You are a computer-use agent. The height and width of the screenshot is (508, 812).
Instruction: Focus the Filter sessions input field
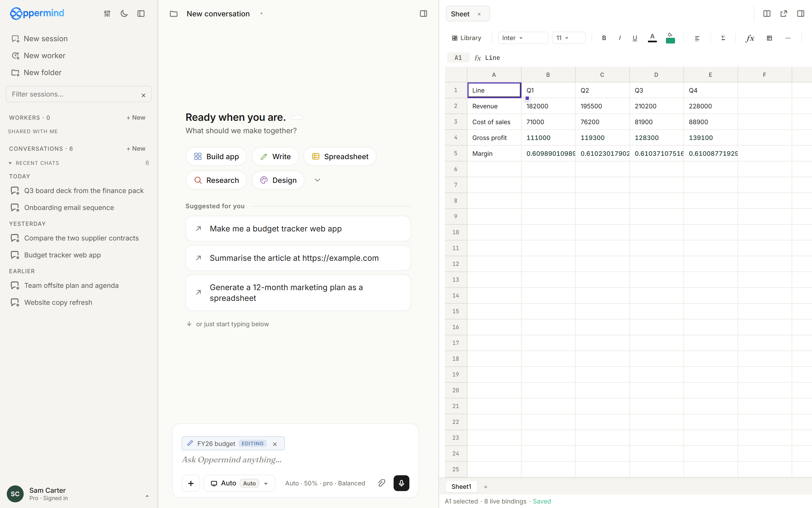pos(78,94)
